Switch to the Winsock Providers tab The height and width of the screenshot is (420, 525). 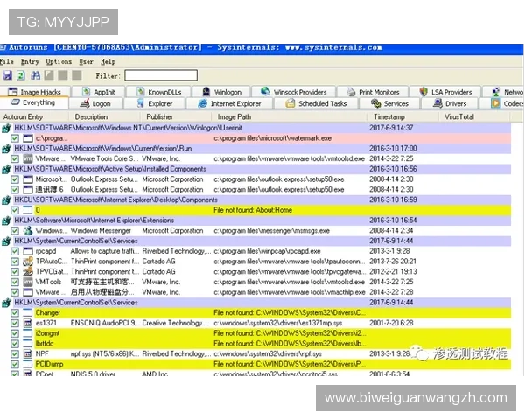coord(294,91)
